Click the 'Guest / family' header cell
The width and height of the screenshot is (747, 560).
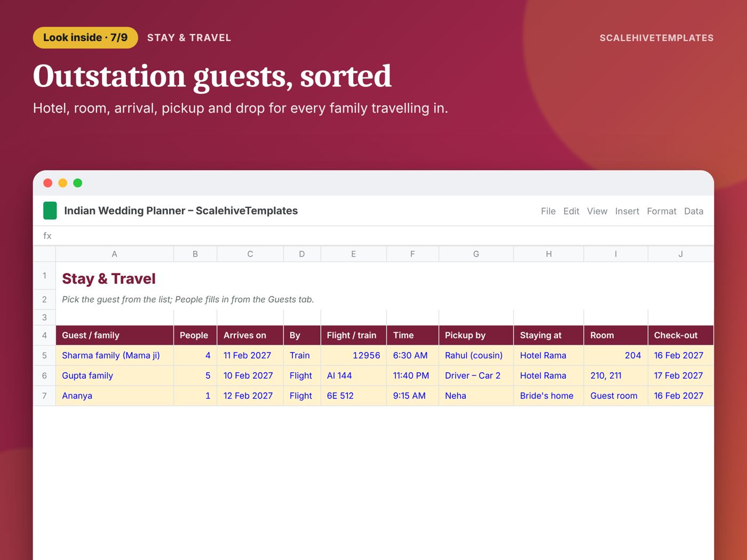tap(115, 335)
